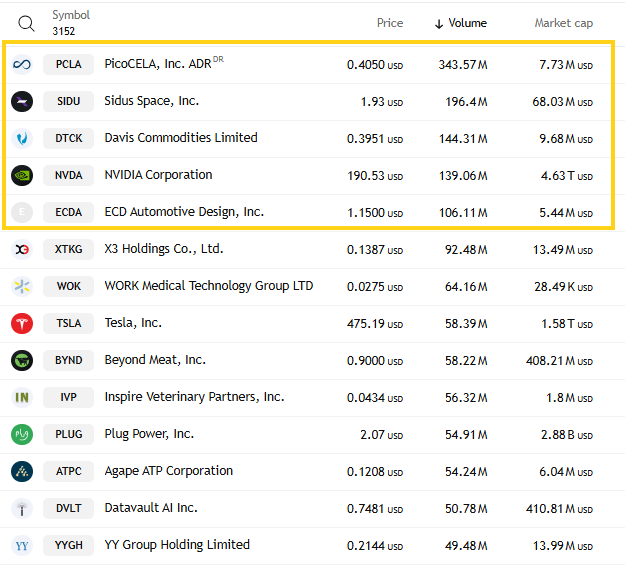Click Tesla price 475.19 USD
This screenshot has height=571, width=625.
click(375, 324)
